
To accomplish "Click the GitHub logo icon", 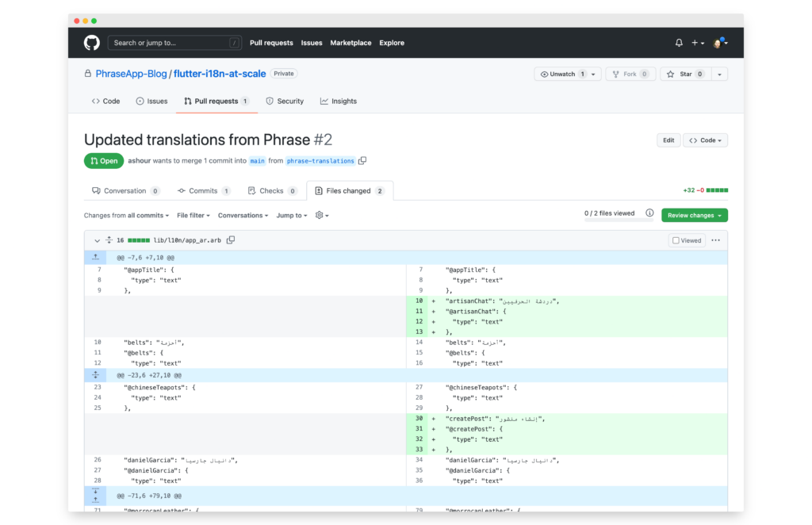I will [92, 43].
